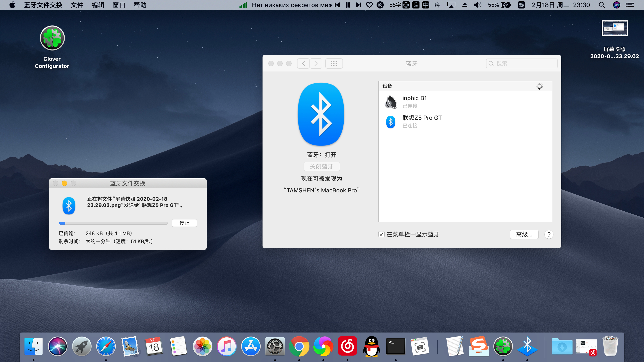Open the 屏幕快照 screenshot file on desktop
Image resolution: width=644 pixels, height=362 pixels.
614,28
